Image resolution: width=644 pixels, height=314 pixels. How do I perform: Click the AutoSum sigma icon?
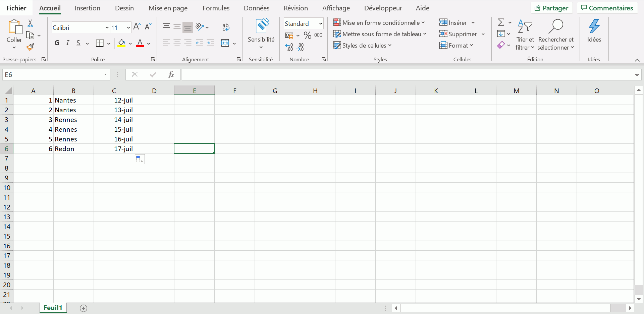501,22
